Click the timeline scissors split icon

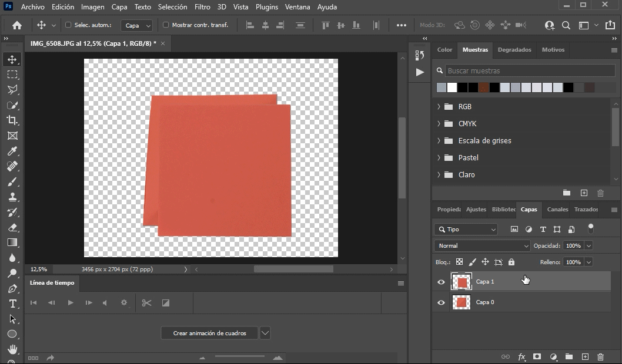[146, 303]
